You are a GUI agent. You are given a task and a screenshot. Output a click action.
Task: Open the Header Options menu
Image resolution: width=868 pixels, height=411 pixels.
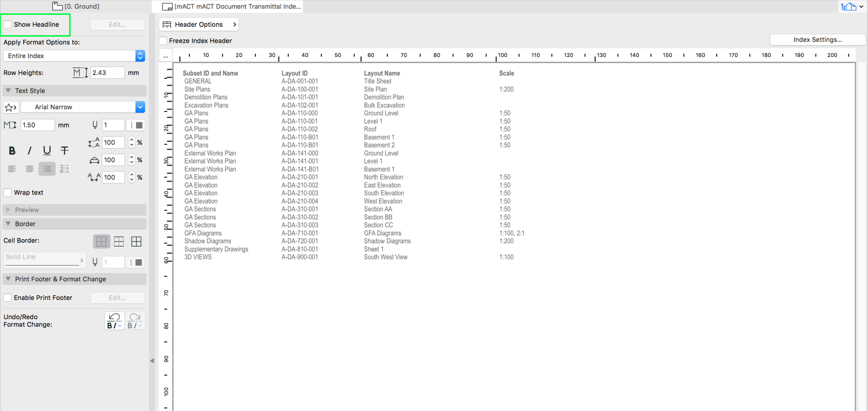(x=199, y=25)
